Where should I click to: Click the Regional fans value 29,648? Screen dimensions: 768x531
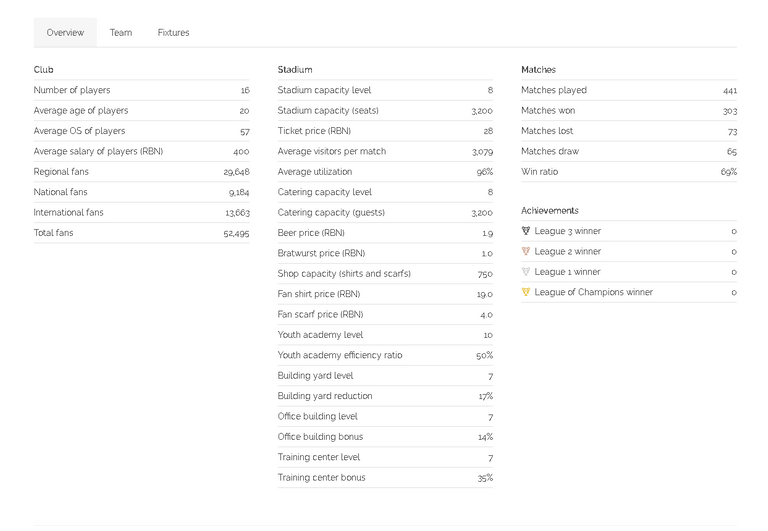(x=237, y=172)
